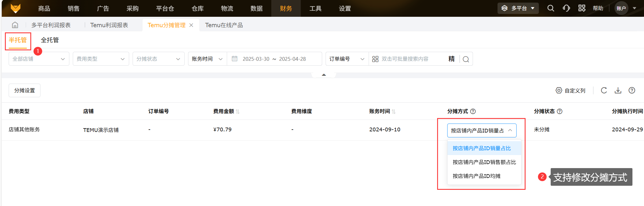Switch to Temu利润报表 tab
Image resolution: width=644 pixels, height=206 pixels.
[x=109, y=25]
